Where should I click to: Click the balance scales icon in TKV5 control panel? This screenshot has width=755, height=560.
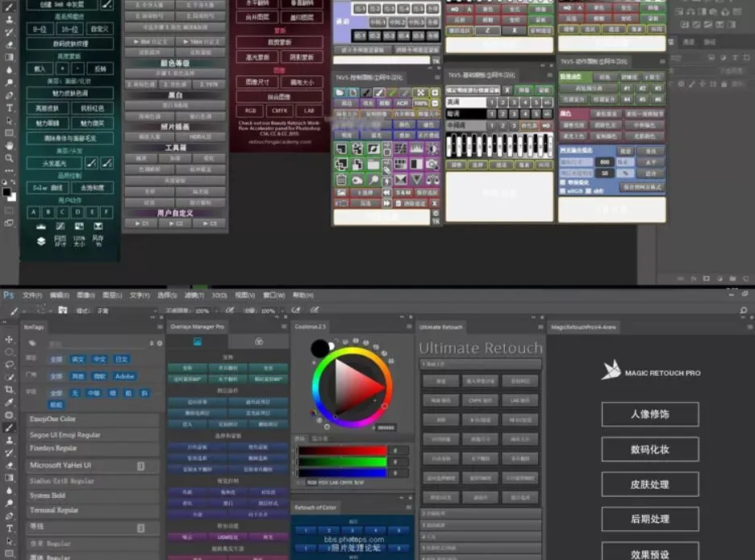pos(432,180)
